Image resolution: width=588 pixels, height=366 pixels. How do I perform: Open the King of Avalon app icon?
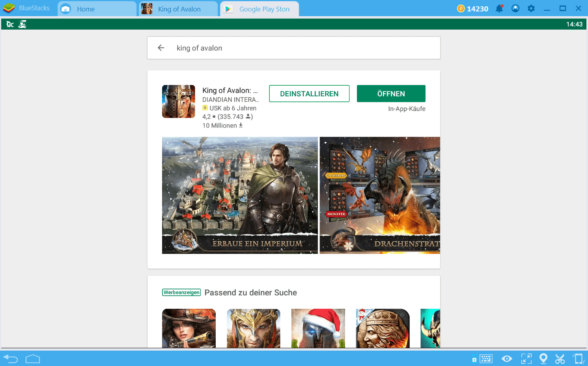click(179, 101)
